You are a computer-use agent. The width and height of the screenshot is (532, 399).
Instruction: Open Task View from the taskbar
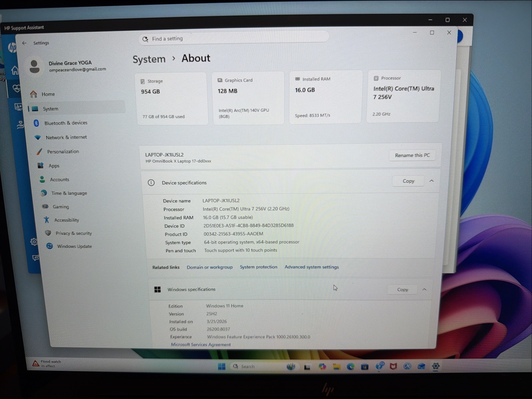click(x=307, y=367)
